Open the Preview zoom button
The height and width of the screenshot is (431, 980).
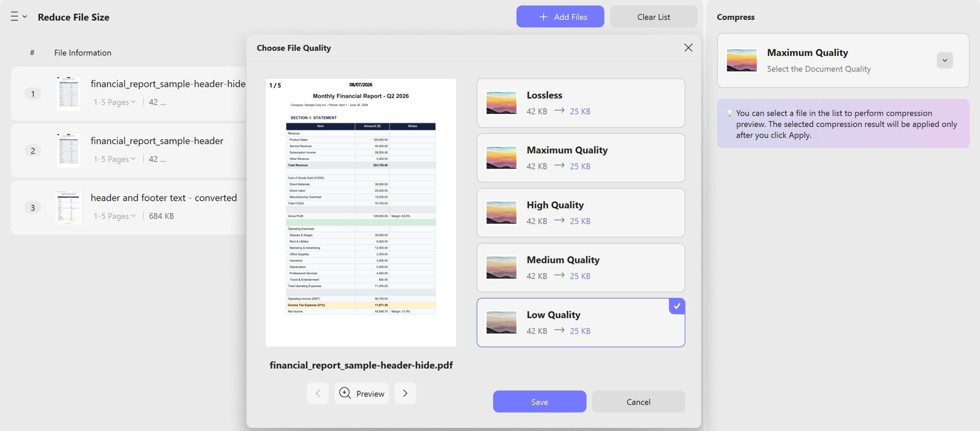coord(361,393)
